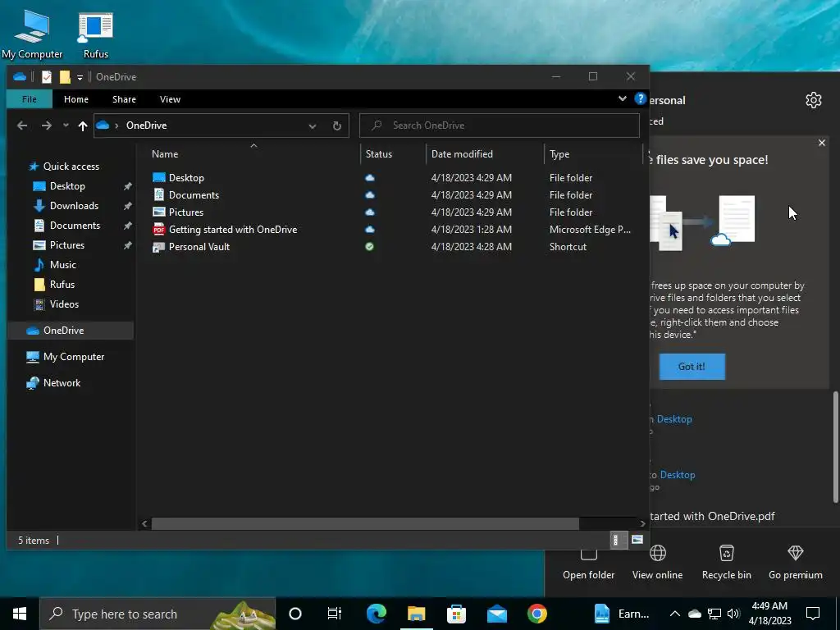Select OneDrive in the navigation pane
The image size is (840, 630).
[71, 331]
